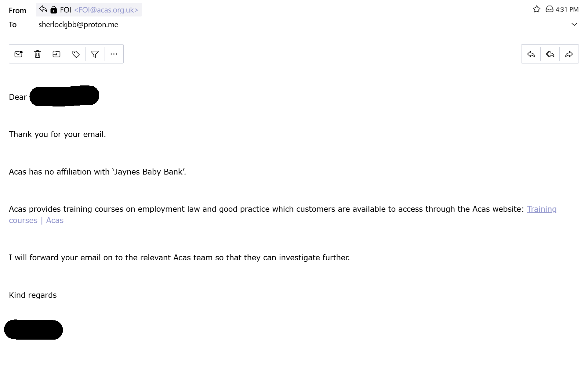Click the From label in header
Screen dimensions: 588x375
(x=17, y=10)
